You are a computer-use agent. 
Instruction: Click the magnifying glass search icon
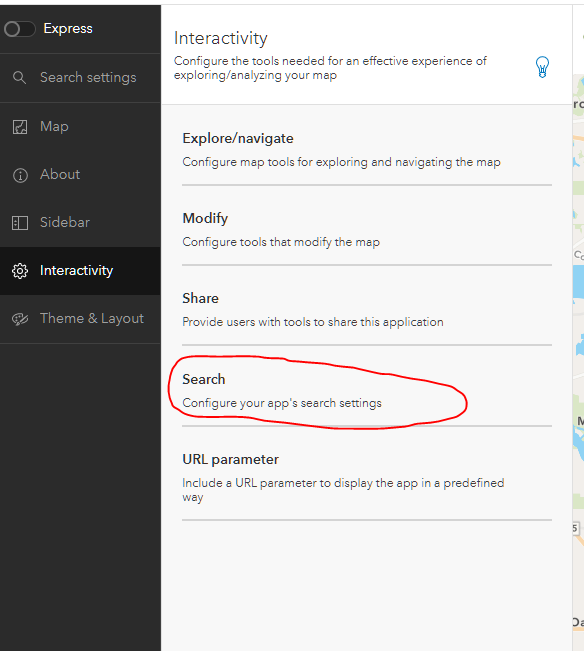(x=20, y=78)
